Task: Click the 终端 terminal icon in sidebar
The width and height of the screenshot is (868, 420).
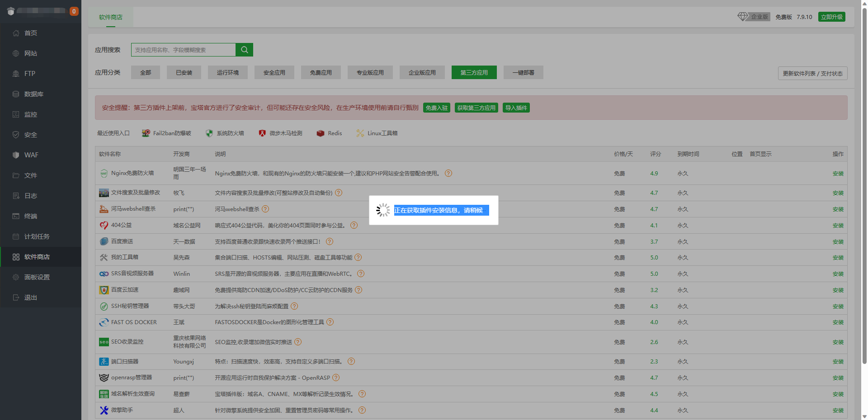Action: pyautogui.click(x=16, y=216)
